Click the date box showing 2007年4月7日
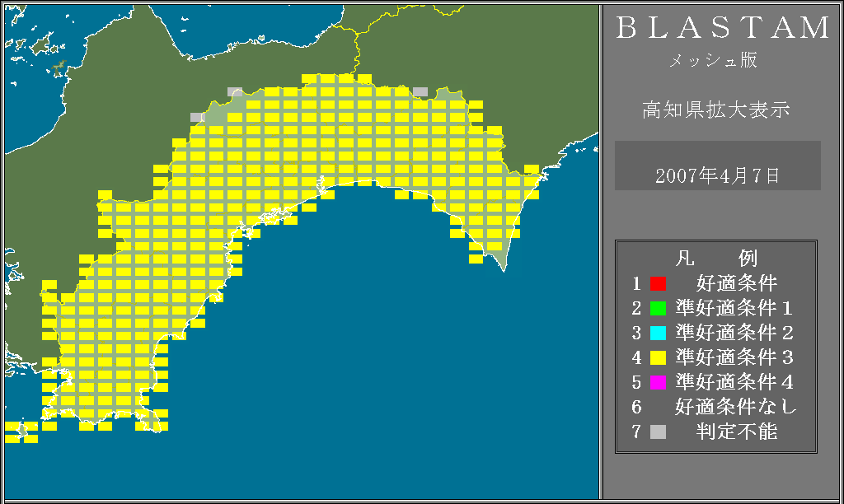The height and width of the screenshot is (504, 844). tap(717, 175)
